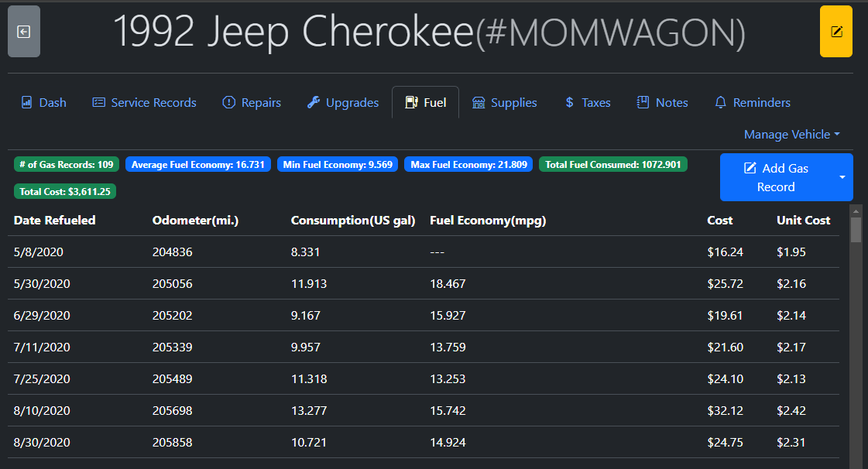
Task: Open the Service Records tab
Action: pyautogui.click(x=144, y=102)
